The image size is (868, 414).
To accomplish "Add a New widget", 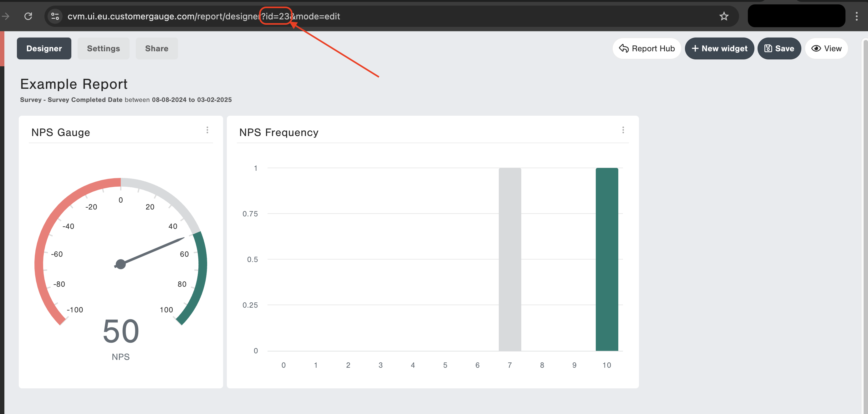I will pyautogui.click(x=719, y=48).
